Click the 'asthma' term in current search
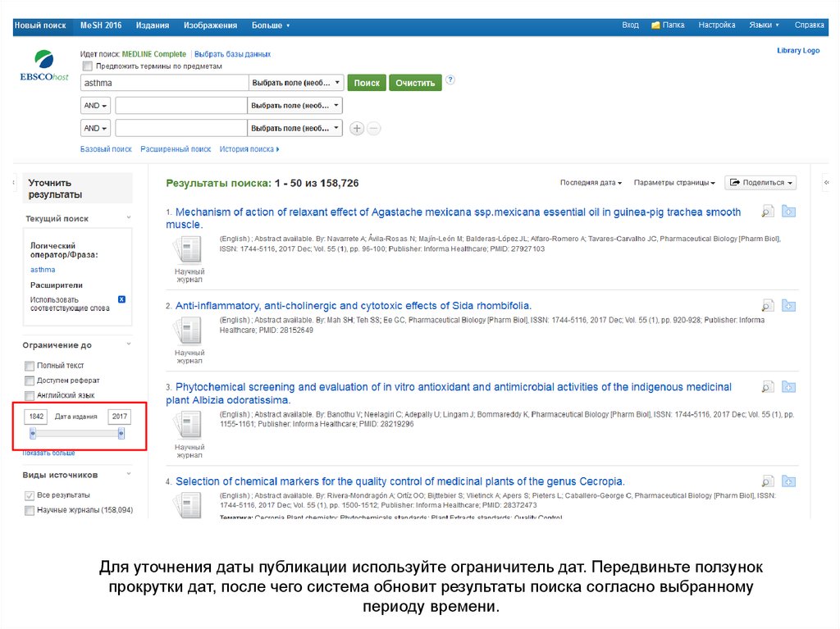The width and height of the screenshot is (840, 629). pyautogui.click(x=43, y=270)
